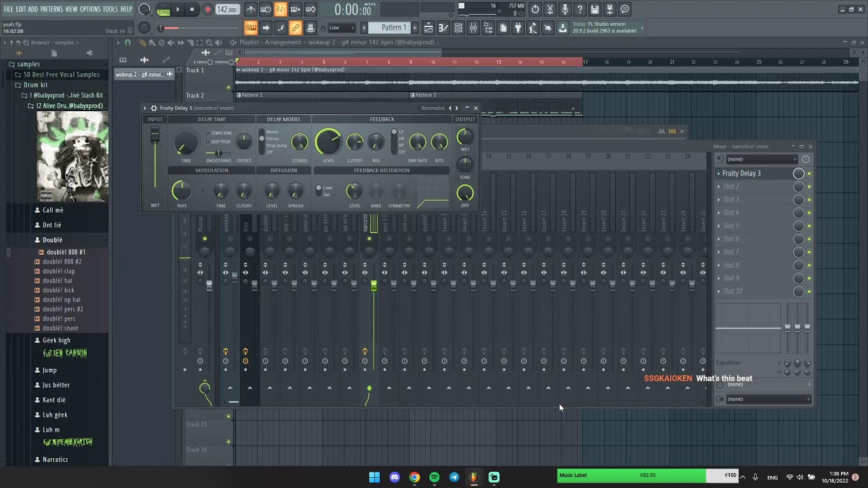Select next preset arrow in Fruity Delay 3
868x488 pixels.
tap(456, 108)
